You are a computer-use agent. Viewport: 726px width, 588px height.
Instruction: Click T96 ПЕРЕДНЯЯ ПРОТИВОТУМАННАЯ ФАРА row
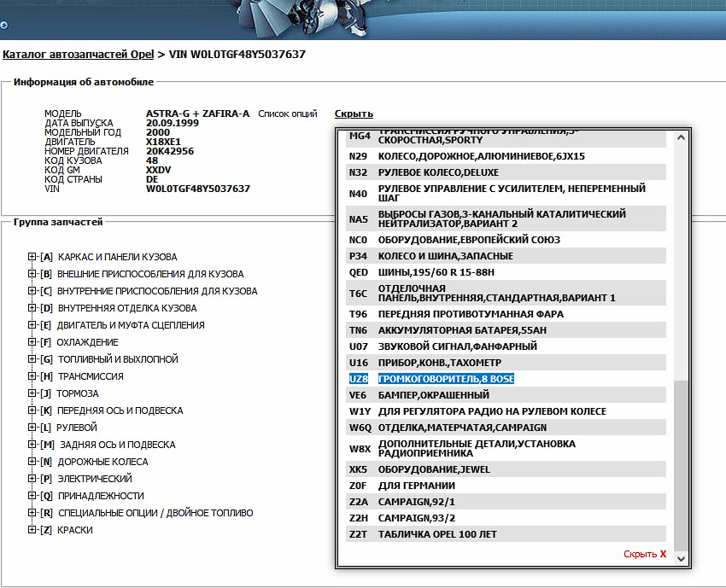tap(506, 314)
